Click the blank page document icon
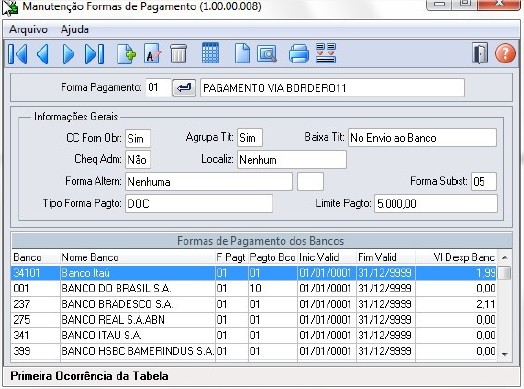This screenshot has width=524, height=389. [x=242, y=53]
